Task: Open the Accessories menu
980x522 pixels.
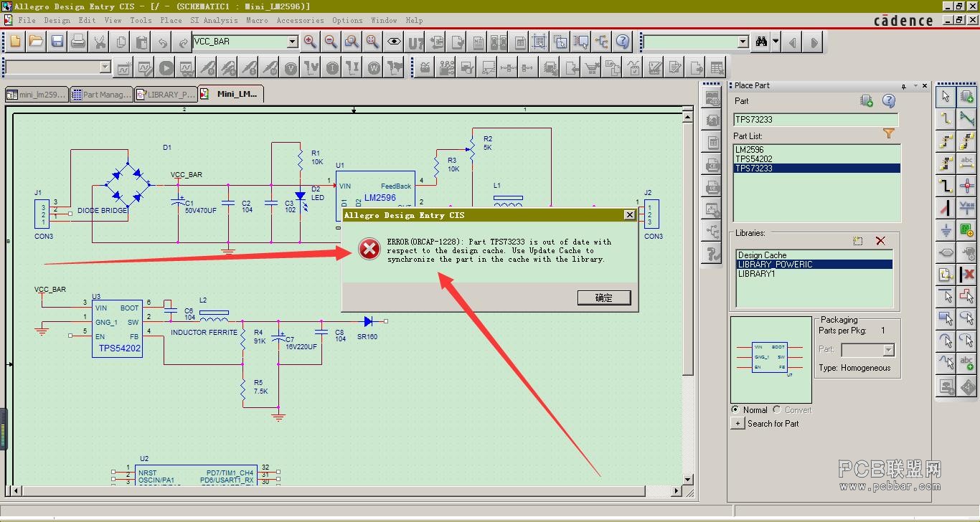Action: (x=300, y=20)
